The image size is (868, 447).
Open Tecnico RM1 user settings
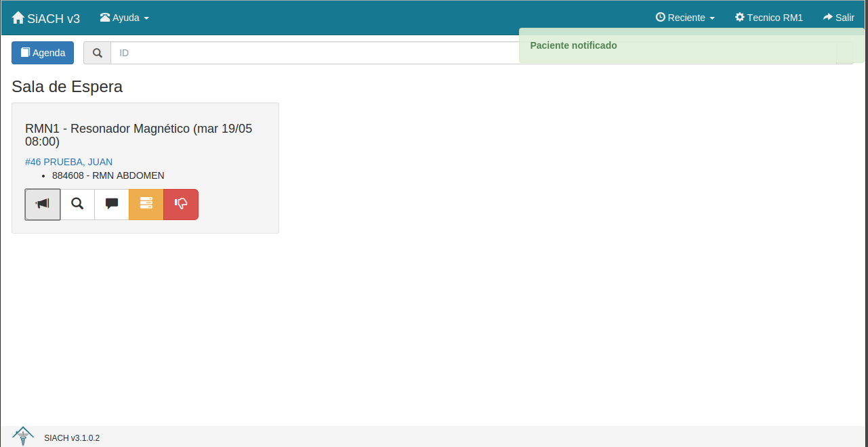(x=769, y=18)
